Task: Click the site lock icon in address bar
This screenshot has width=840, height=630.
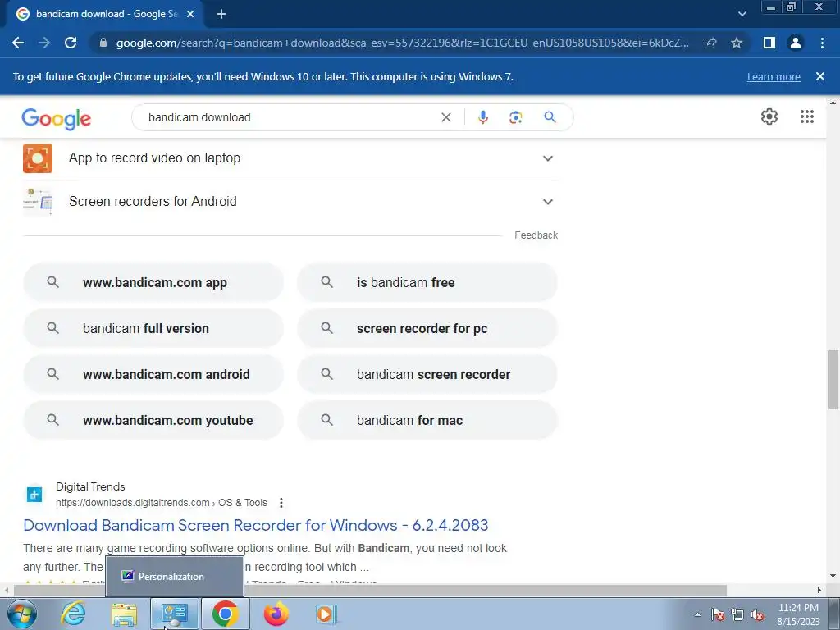Action: pyautogui.click(x=103, y=43)
